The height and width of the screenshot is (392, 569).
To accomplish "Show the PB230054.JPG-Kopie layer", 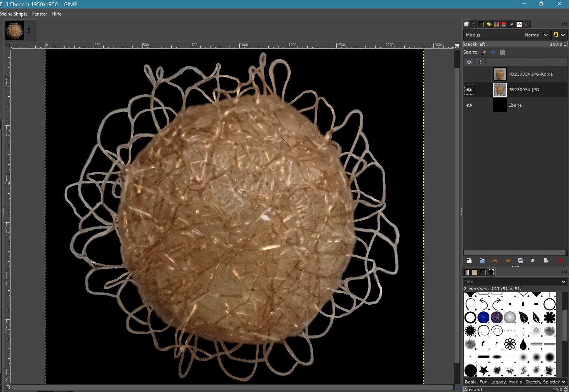I will tap(469, 74).
